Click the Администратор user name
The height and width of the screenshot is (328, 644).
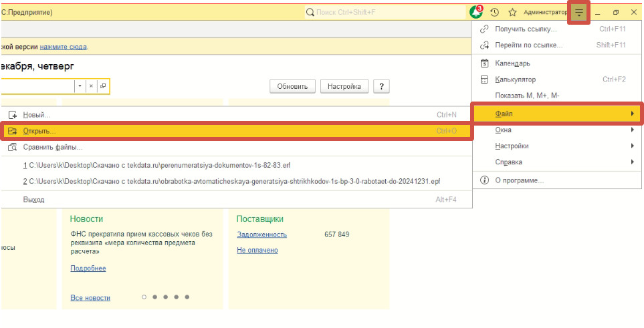pyautogui.click(x=546, y=13)
